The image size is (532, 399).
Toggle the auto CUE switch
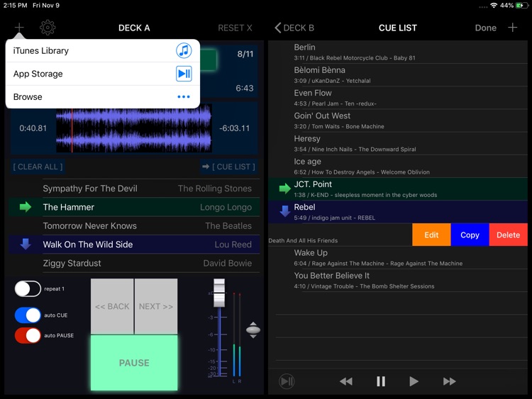[x=28, y=315]
